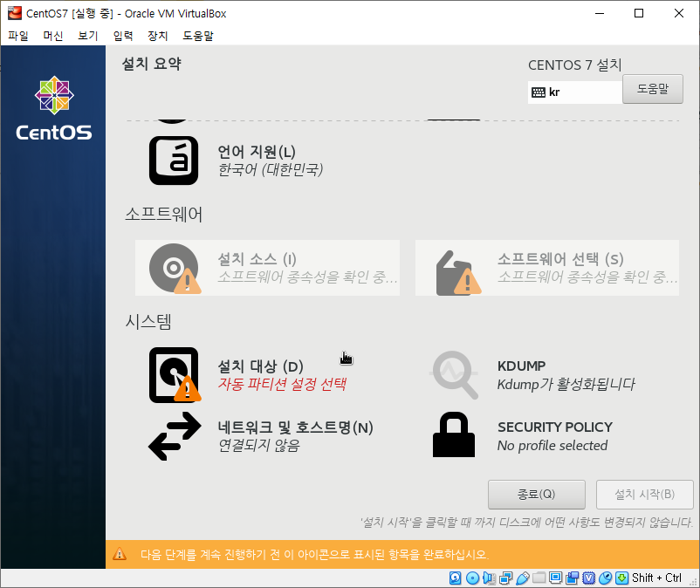Click the 종료(Q) quit button
The width and height of the screenshot is (700, 588).
point(537,495)
